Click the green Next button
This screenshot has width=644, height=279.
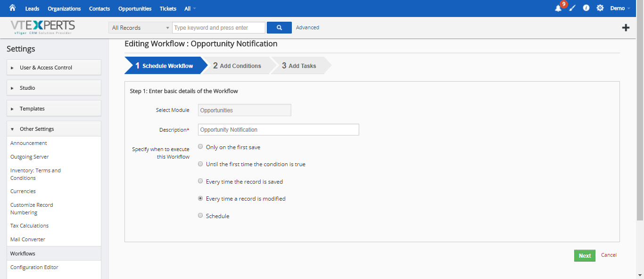pyautogui.click(x=585, y=255)
